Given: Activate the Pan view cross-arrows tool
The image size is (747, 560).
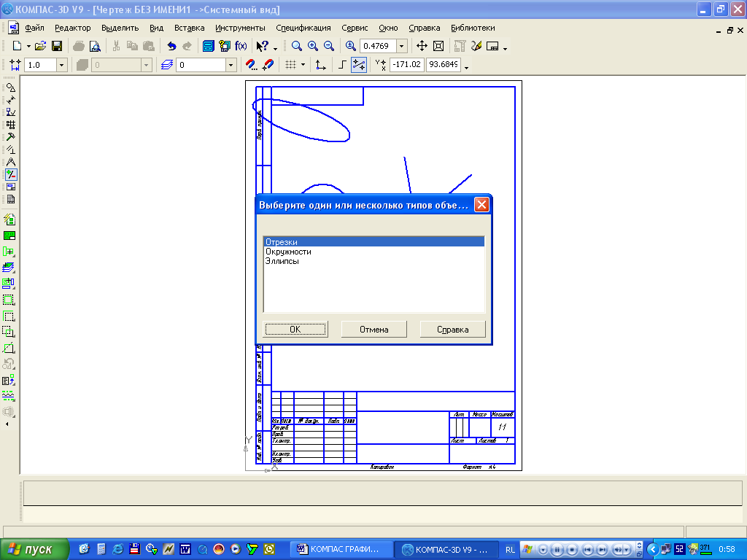Looking at the screenshot, I should click(422, 46).
